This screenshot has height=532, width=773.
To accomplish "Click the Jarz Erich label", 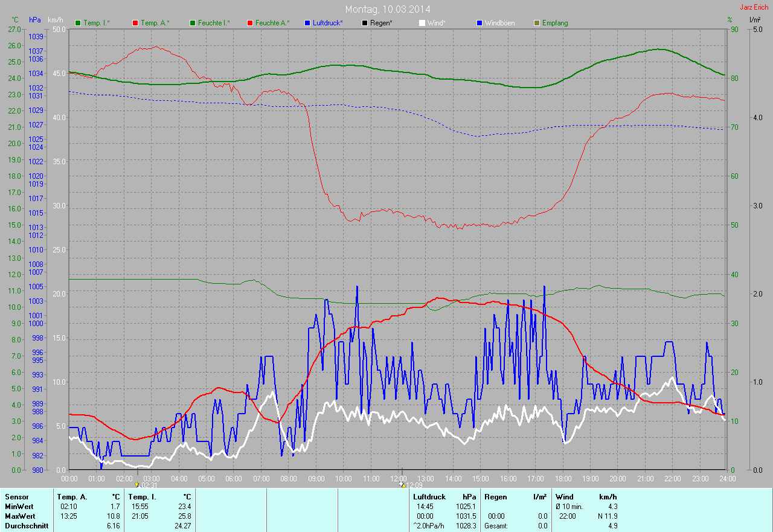I will click(x=754, y=7).
